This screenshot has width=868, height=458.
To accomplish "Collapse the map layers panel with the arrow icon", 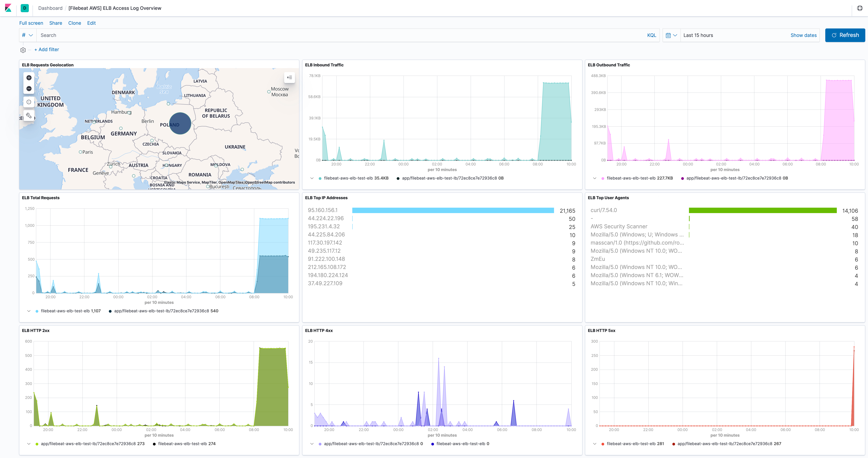I will point(289,77).
